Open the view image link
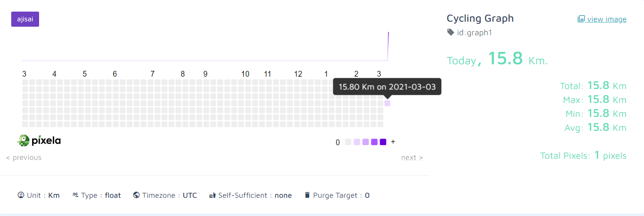Screen dimensions: 644x216 [606, 19]
